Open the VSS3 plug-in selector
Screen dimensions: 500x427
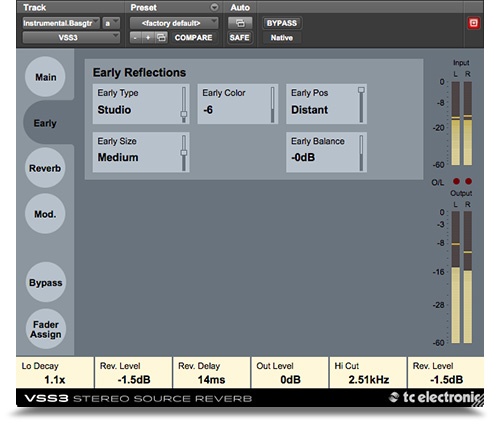point(71,37)
